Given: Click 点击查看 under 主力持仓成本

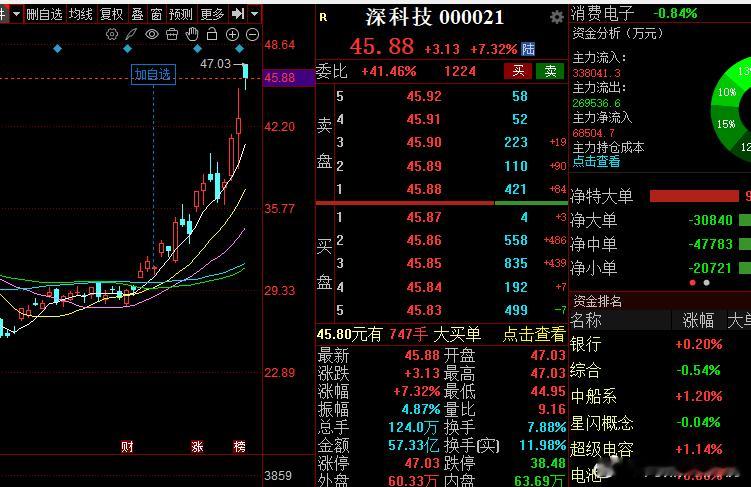Looking at the screenshot, I should pos(596,162).
